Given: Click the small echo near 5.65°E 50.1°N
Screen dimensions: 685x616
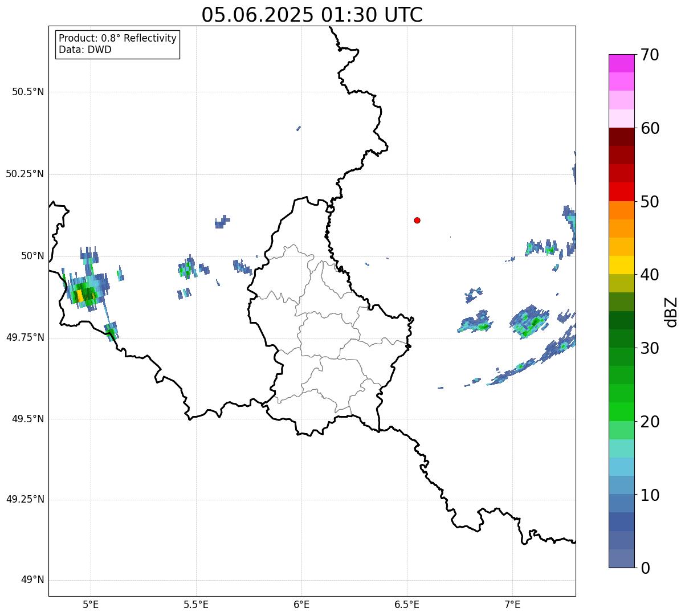Looking at the screenshot, I should tap(222, 222).
